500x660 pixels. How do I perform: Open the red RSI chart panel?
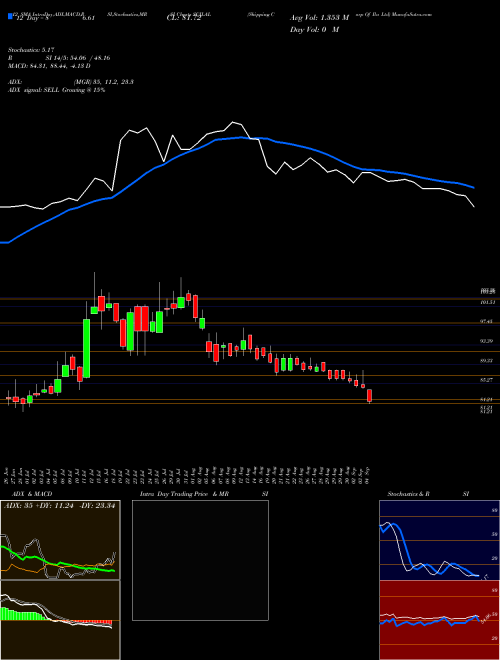point(439,620)
